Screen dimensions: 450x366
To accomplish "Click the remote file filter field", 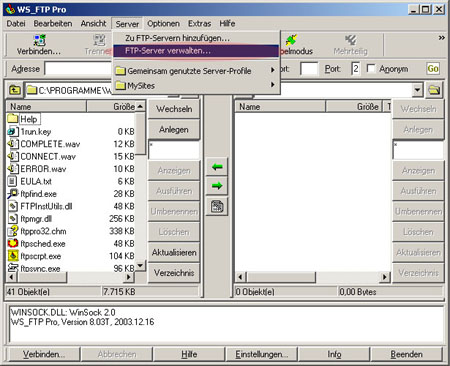I will coord(418,150).
